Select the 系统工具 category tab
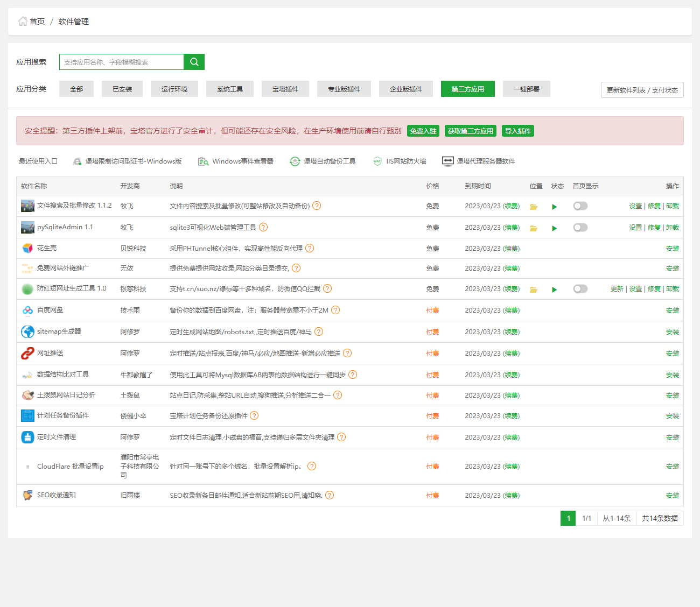 (x=230, y=89)
